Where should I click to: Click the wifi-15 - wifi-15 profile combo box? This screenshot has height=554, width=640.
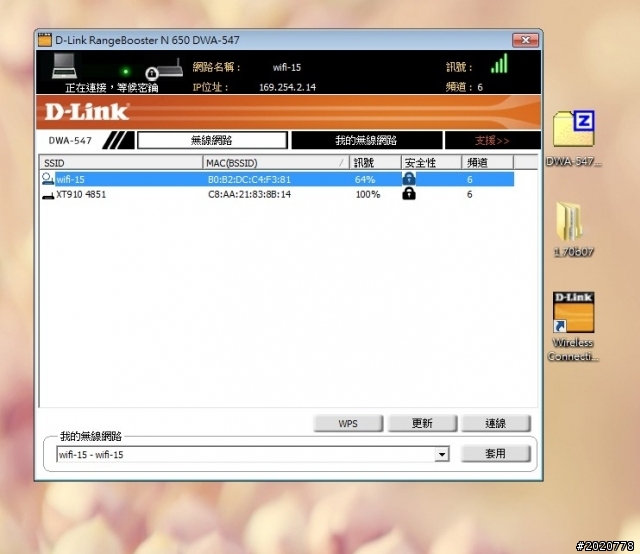click(253, 454)
